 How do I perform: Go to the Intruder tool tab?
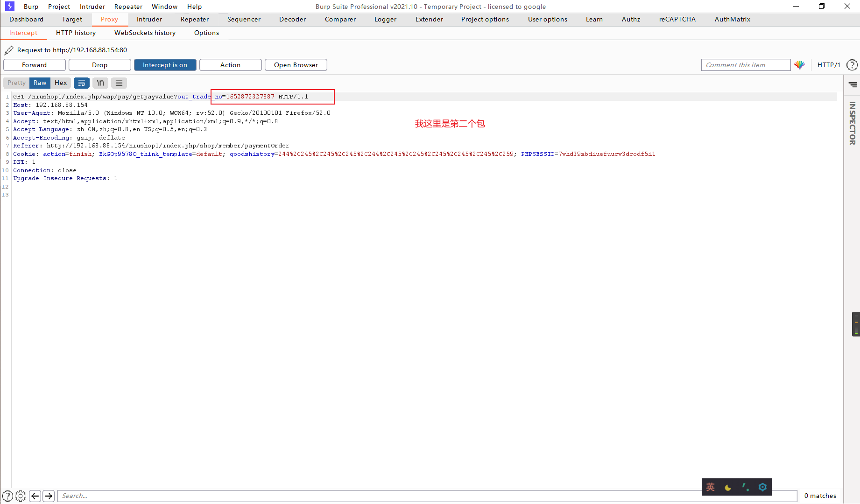tap(149, 19)
